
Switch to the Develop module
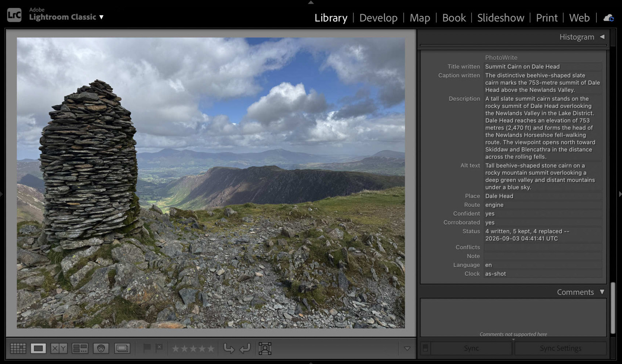click(378, 18)
